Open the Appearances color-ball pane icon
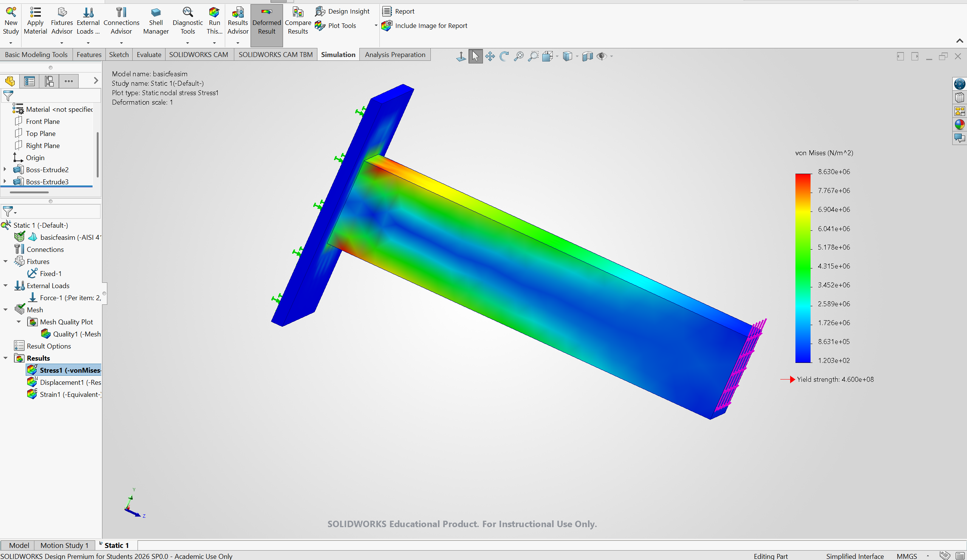Image resolution: width=967 pixels, height=560 pixels. [959, 125]
